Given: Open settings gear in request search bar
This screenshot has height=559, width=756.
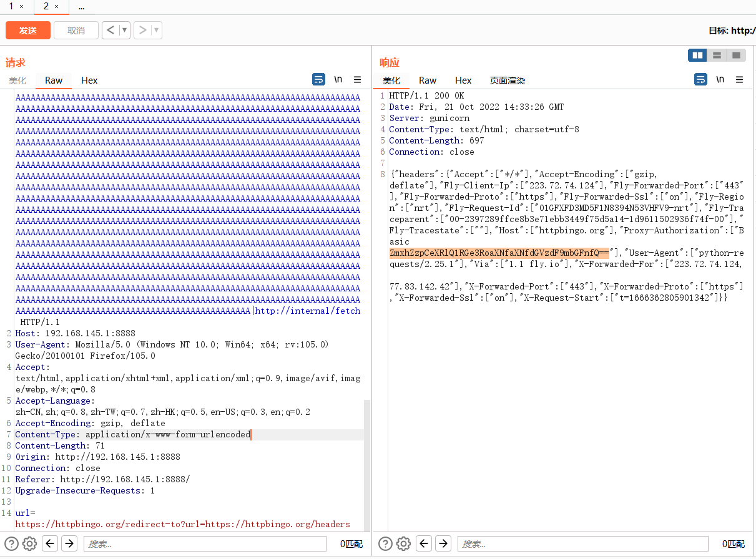Looking at the screenshot, I should tap(30, 543).
